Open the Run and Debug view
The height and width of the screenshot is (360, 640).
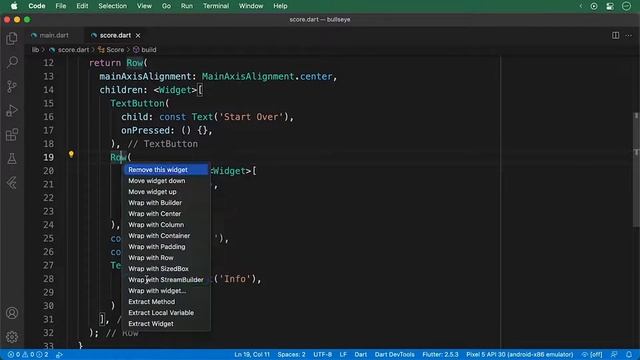click(x=12, y=110)
